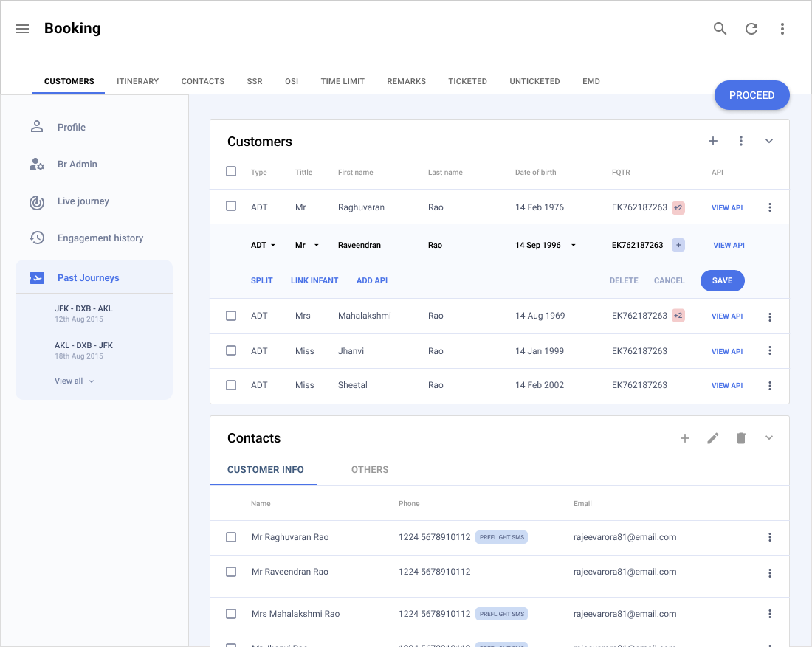Click PREFLIGHT SMS tag for Mr Raghuvaran Rao
Screen dimensions: 812x647
tap(502, 537)
